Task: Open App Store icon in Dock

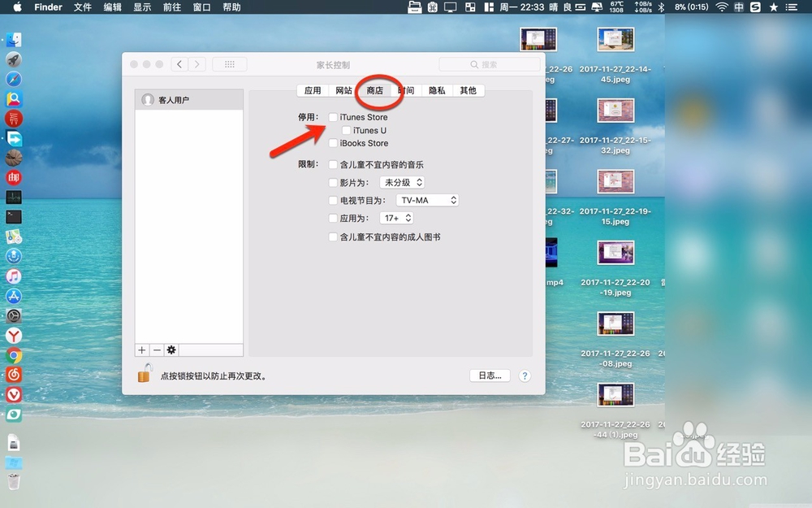Action: tap(14, 296)
